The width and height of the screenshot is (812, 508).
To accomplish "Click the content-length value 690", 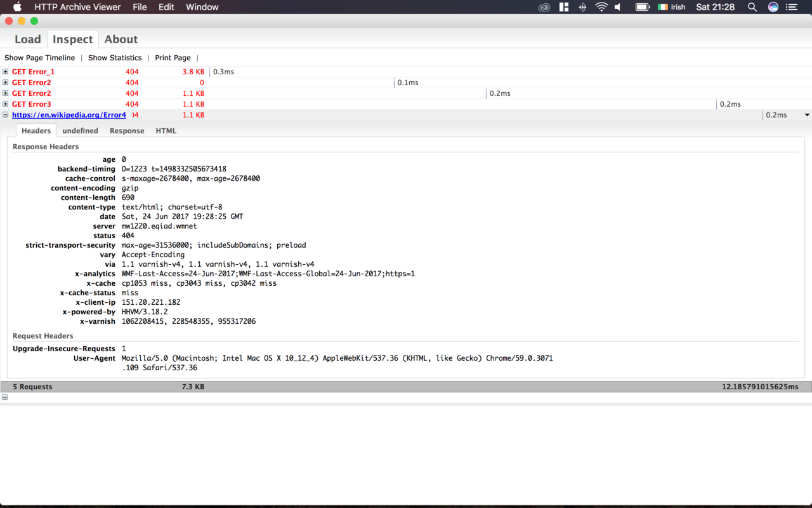I will click(128, 197).
